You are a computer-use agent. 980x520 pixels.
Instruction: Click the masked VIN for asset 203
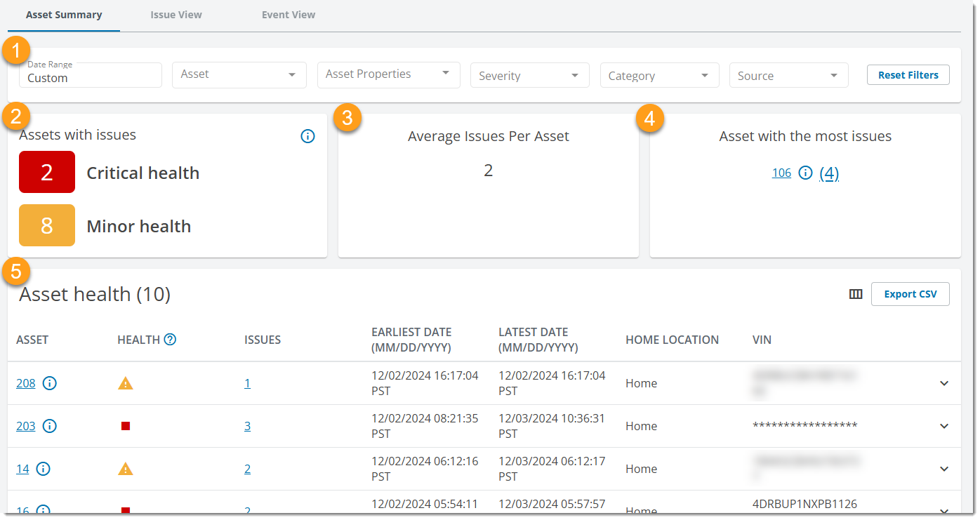coord(804,426)
